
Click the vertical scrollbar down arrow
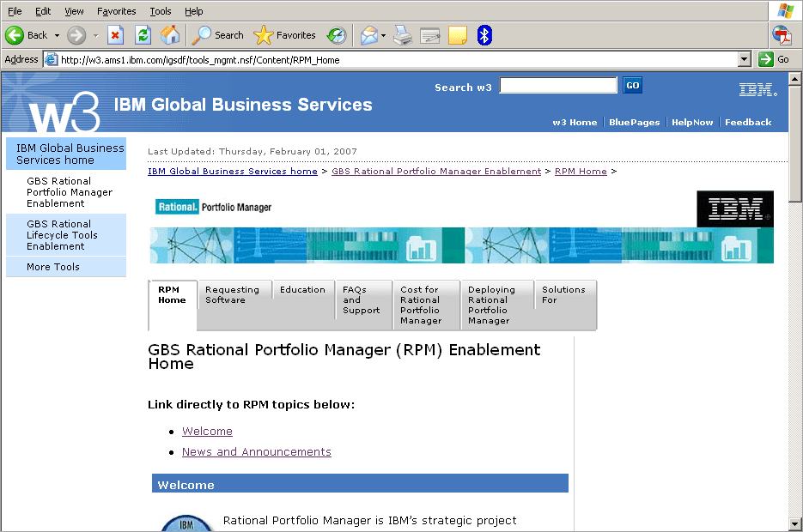(x=794, y=524)
